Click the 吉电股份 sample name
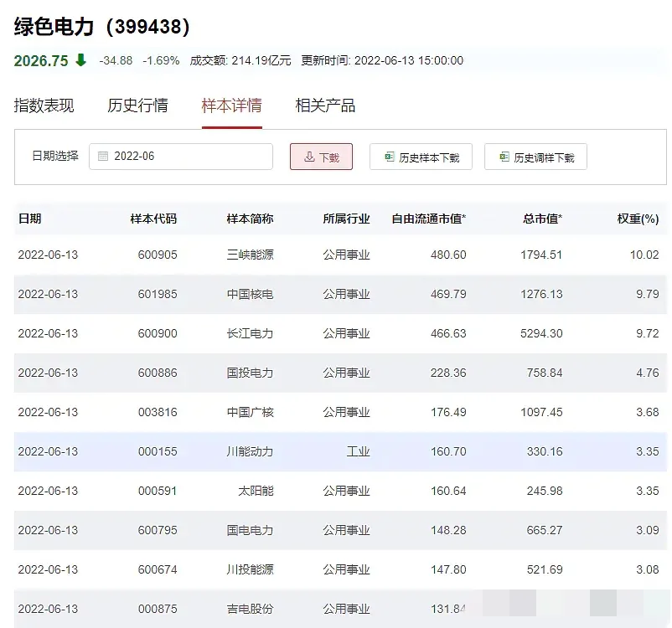Screen dimensions: 672x628 point(250,610)
